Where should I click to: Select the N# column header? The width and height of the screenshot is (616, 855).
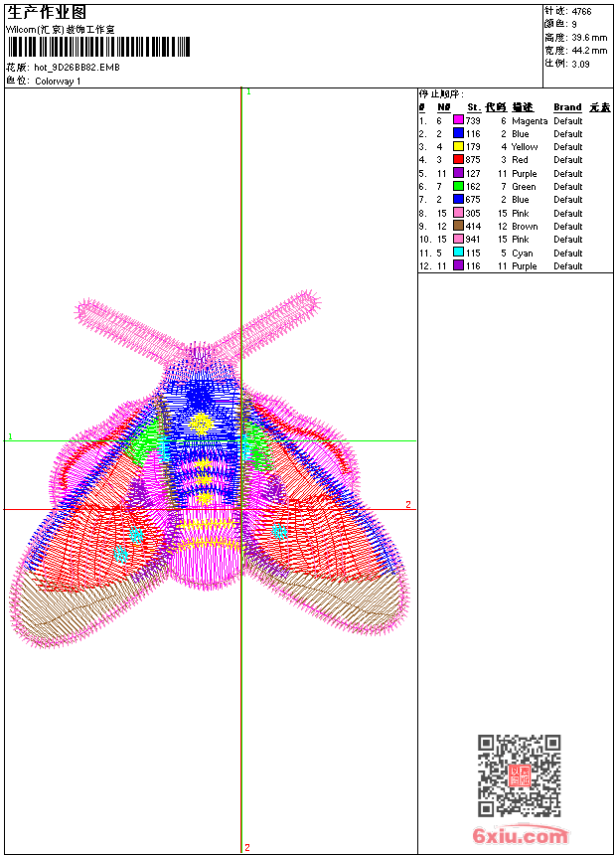(x=444, y=107)
